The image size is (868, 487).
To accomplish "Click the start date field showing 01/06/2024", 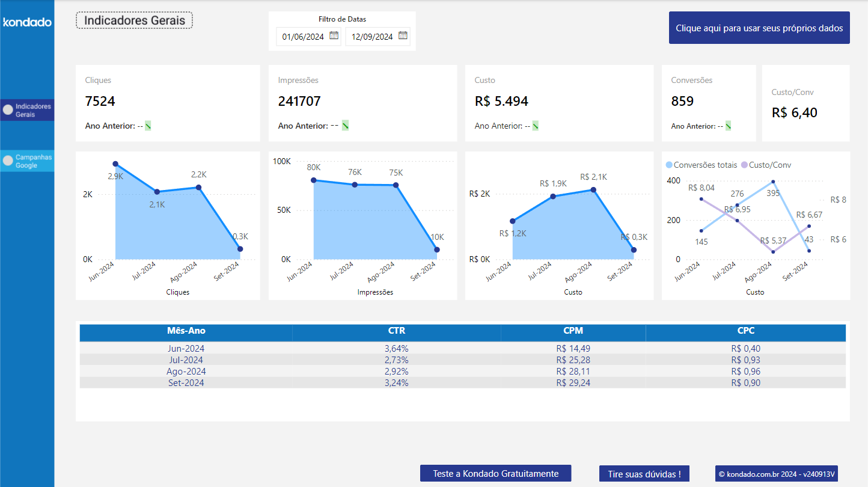I will [304, 36].
